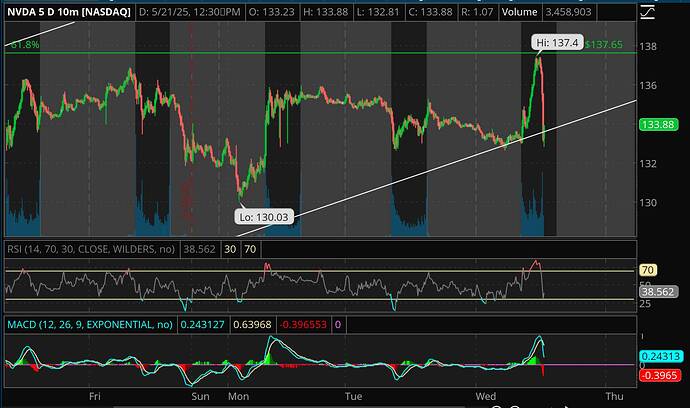Click the green 133.88 last-price tag on axis

pyautogui.click(x=658, y=125)
